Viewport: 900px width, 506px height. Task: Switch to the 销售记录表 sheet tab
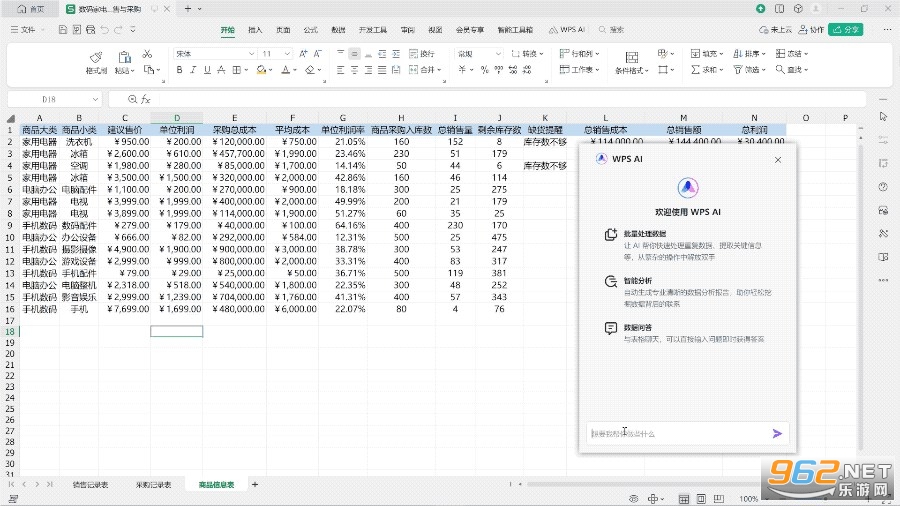click(90, 485)
